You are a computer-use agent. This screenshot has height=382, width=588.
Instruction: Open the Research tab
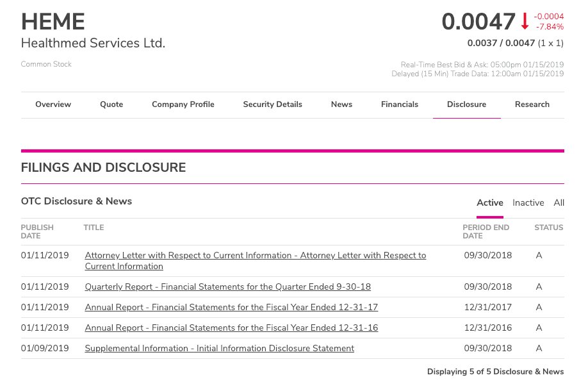click(532, 104)
